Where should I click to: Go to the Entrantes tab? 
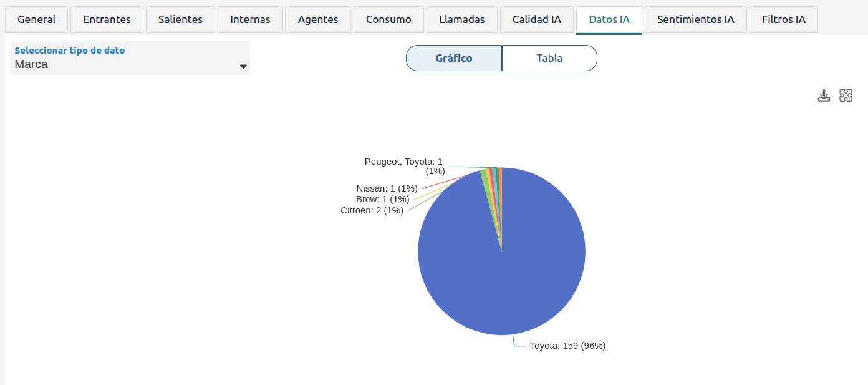[107, 19]
